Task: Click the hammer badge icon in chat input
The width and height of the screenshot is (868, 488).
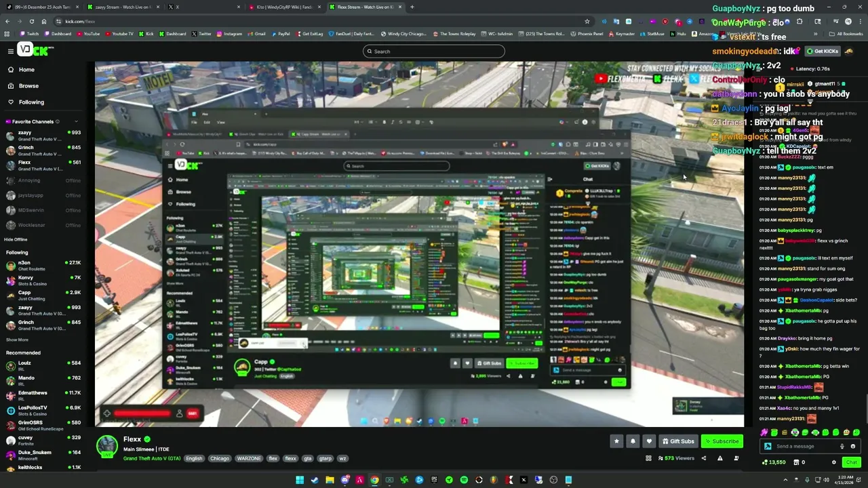Action: tap(768, 447)
